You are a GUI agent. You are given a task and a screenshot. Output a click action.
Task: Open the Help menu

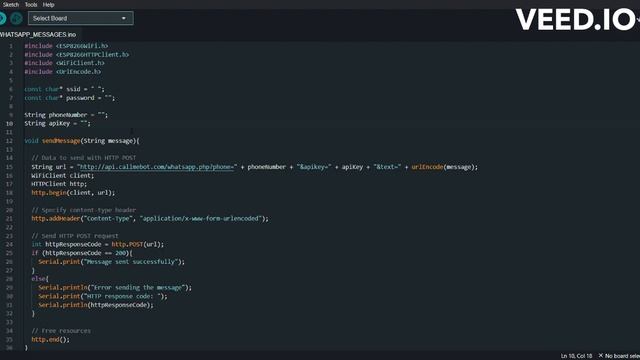click(x=48, y=4)
